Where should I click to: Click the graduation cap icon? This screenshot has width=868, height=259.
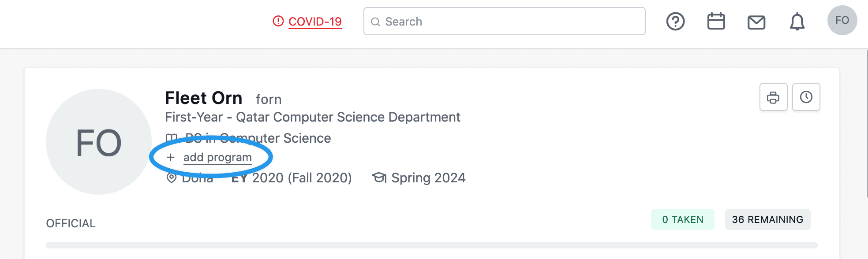coord(379,178)
